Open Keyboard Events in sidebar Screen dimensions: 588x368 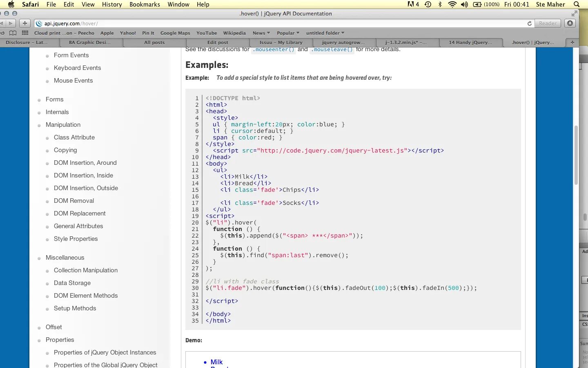(77, 68)
